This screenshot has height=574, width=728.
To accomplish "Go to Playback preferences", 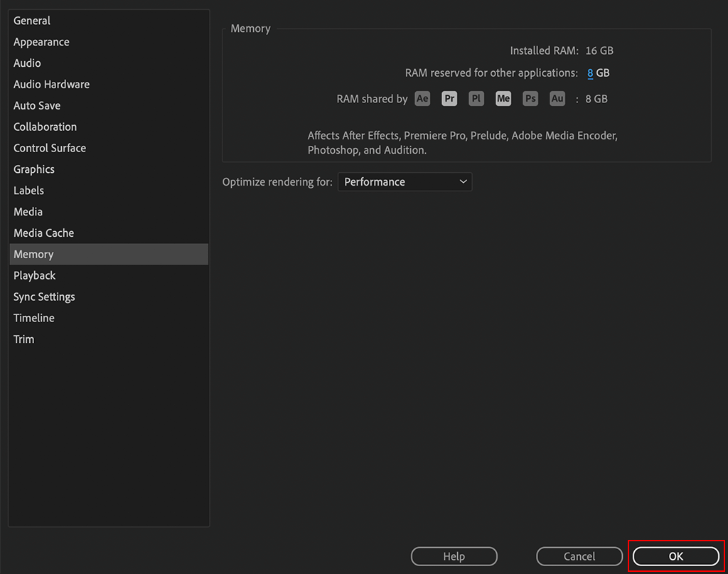I will pos(109,275).
